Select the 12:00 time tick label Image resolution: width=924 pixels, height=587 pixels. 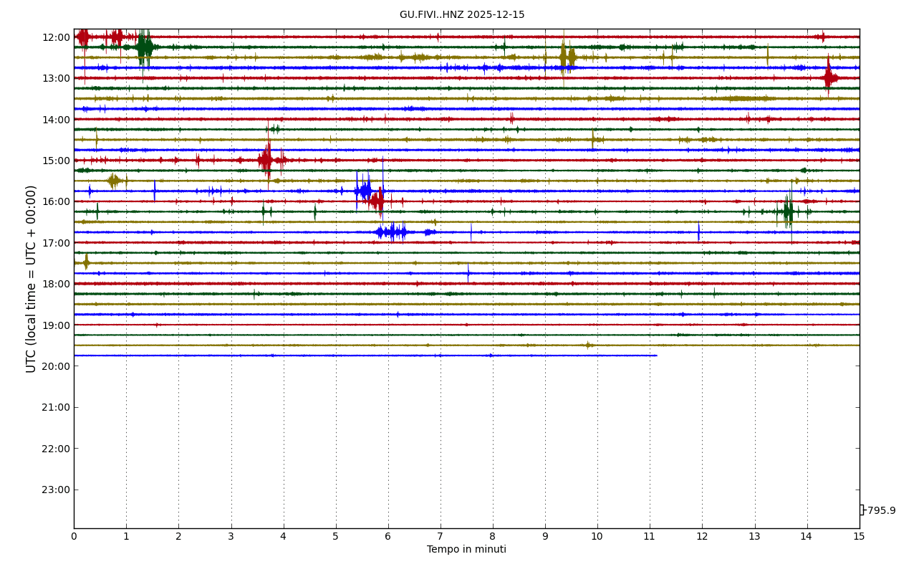pos(56,37)
